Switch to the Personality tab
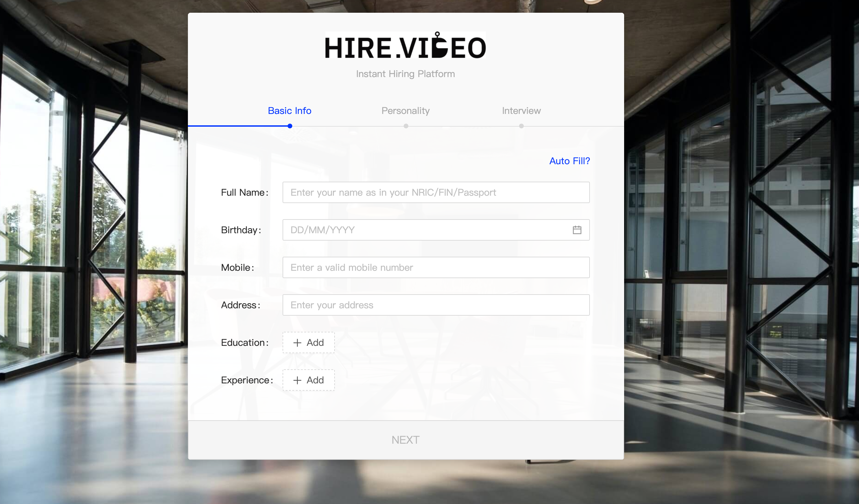This screenshot has width=859, height=504. pyautogui.click(x=405, y=111)
